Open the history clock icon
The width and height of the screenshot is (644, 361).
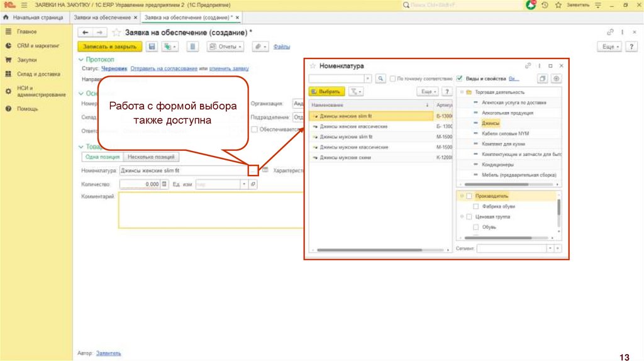pos(545,5)
